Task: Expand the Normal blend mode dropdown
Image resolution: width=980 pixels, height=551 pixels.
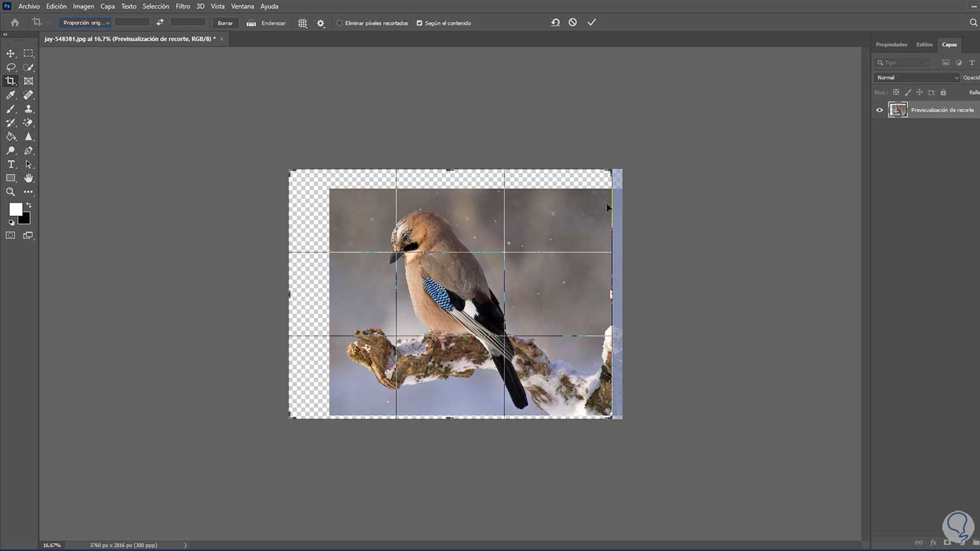Action: (917, 78)
